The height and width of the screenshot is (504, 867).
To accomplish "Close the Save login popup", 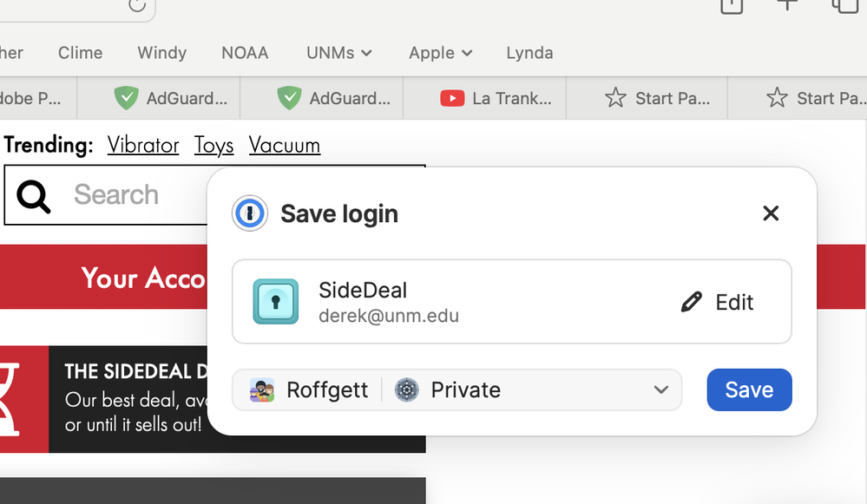I will [770, 213].
